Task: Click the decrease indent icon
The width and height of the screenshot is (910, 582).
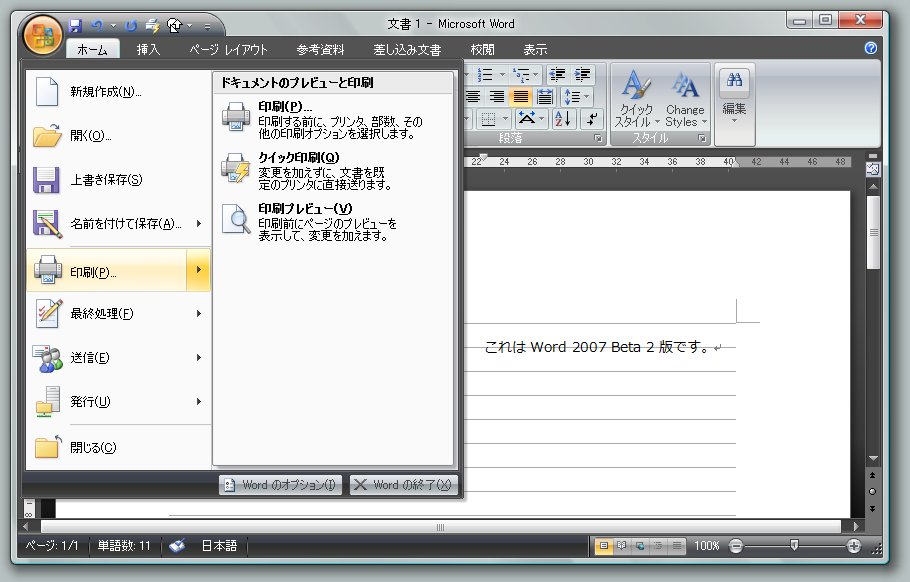Action: tap(557, 75)
